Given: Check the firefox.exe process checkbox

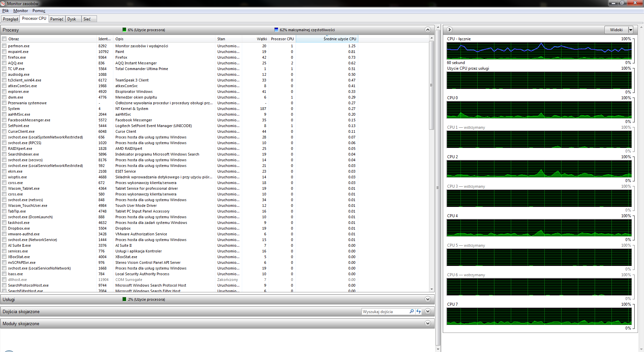Looking at the screenshot, I should [x=4, y=57].
